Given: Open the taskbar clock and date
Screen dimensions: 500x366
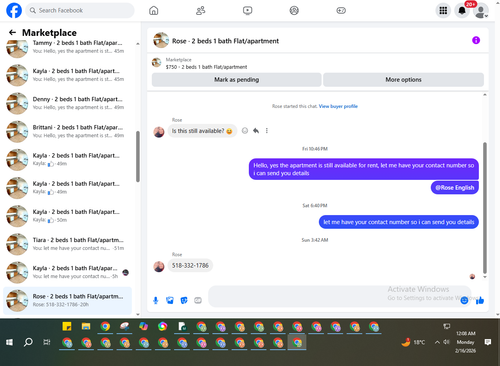Looking at the screenshot, I should [x=466, y=342].
